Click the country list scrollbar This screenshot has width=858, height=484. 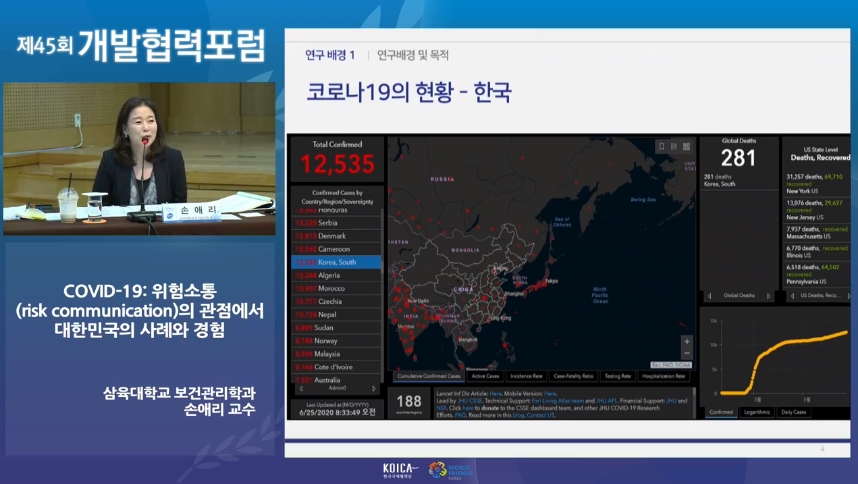[381, 295]
